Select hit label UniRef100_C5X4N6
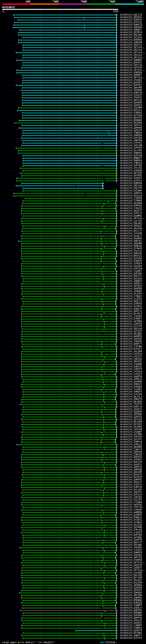Screen dimensions: 146x644 pyautogui.click(x=131, y=108)
